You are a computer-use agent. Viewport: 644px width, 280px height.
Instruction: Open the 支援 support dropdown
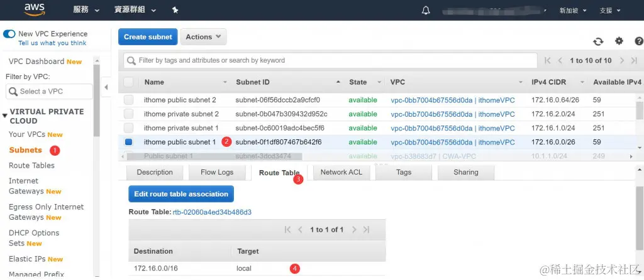pos(610,11)
